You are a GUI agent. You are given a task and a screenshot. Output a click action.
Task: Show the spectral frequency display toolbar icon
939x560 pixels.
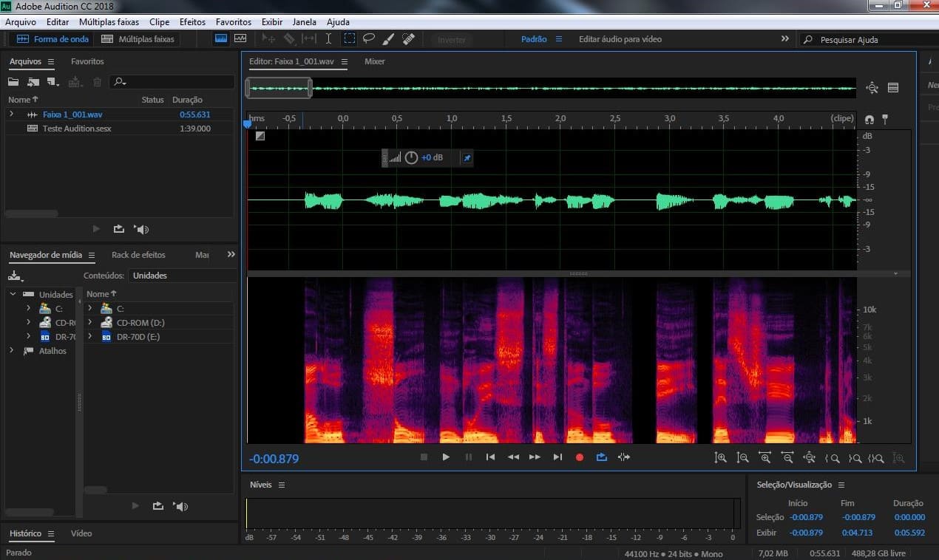tap(220, 38)
